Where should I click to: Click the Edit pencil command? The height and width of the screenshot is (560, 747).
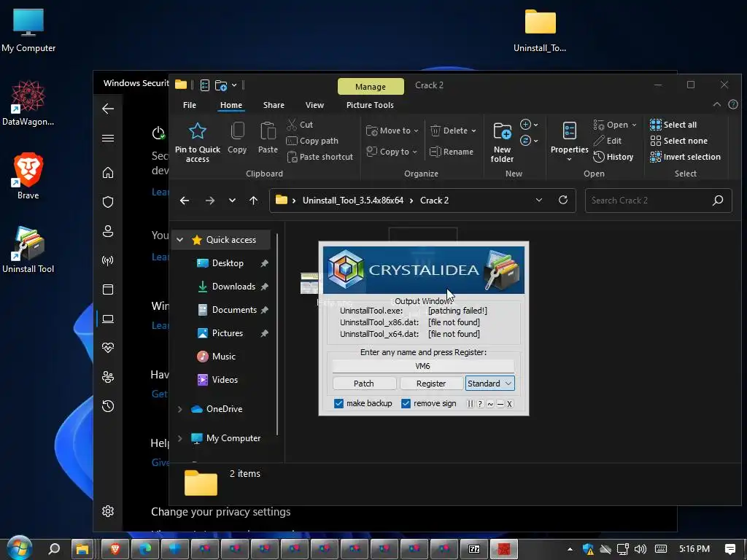tap(608, 141)
